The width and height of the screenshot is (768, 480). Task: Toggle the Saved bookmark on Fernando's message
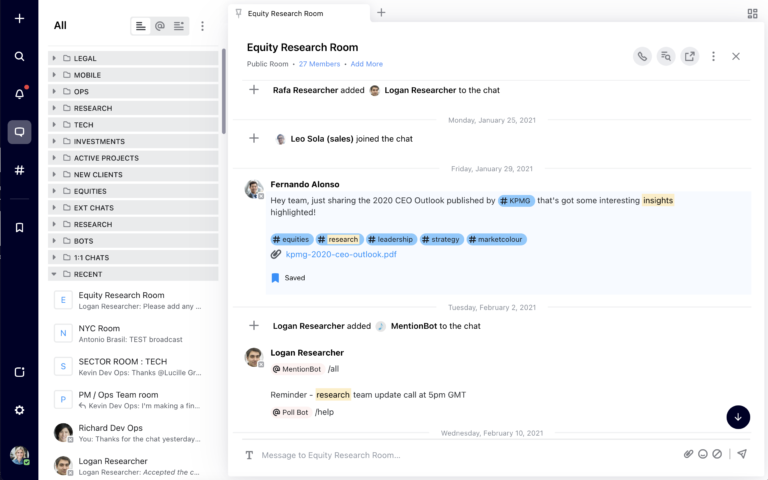click(x=276, y=278)
